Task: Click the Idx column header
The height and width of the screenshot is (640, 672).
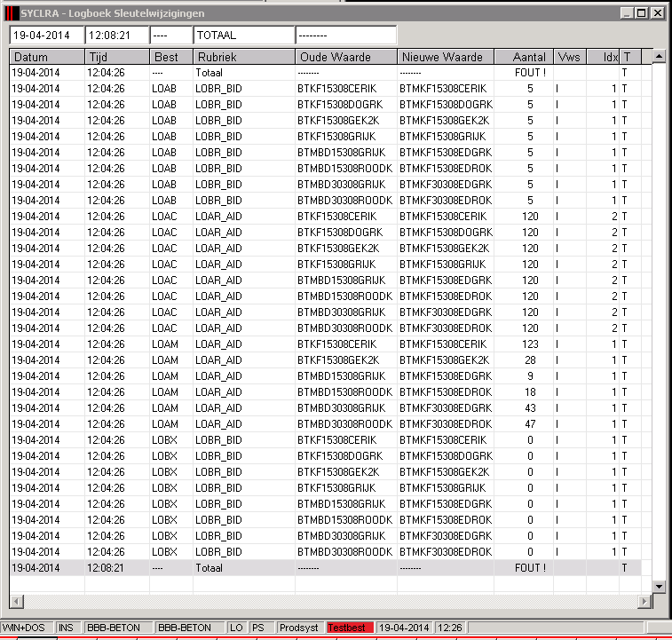Action: [x=603, y=57]
